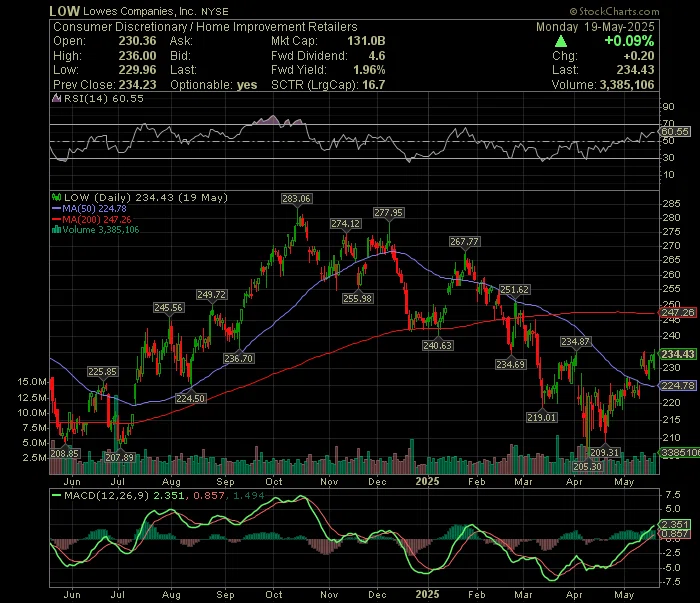
Task: Click the green up-arrow change indicator
Action: pos(561,42)
